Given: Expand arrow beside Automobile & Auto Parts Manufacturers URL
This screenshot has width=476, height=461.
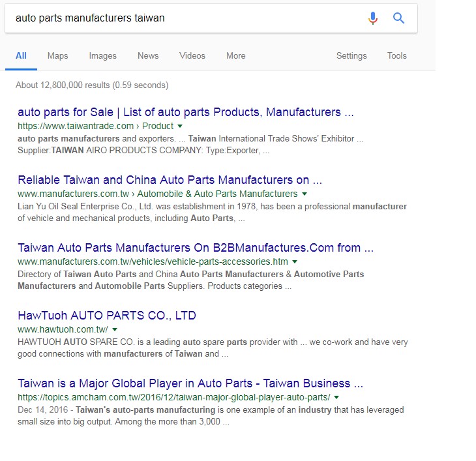Looking at the screenshot, I should pyautogui.click(x=305, y=194).
